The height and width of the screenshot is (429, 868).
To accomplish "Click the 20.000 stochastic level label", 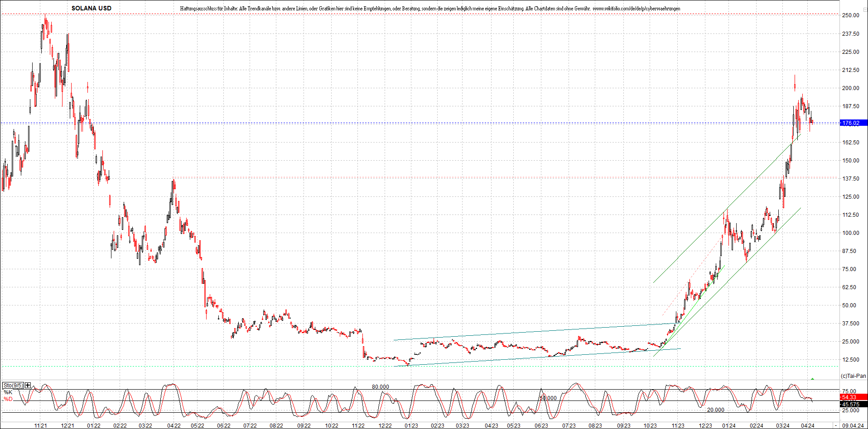I will pyautogui.click(x=716, y=410).
